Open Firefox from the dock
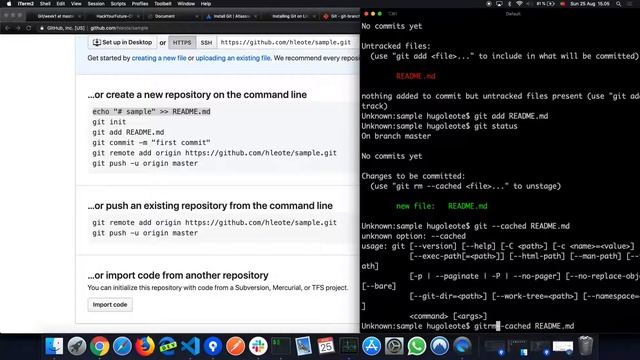This screenshot has width=640, height=360. (145, 346)
